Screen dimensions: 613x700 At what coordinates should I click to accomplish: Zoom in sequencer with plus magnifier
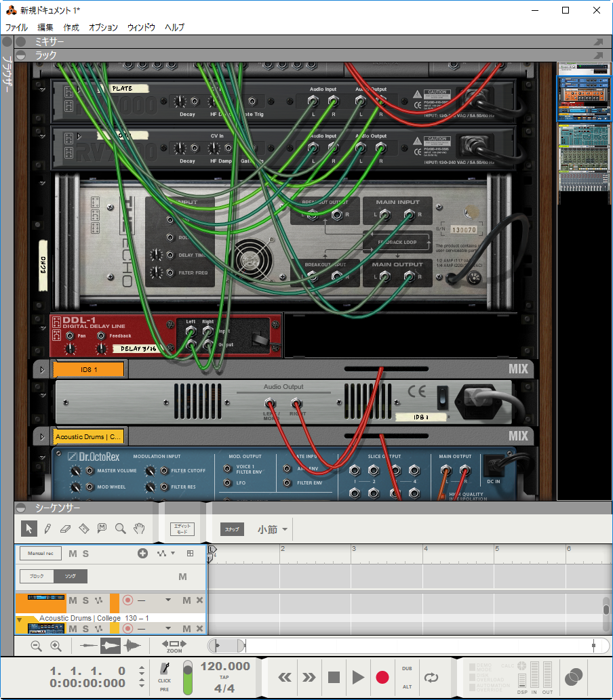(x=56, y=646)
